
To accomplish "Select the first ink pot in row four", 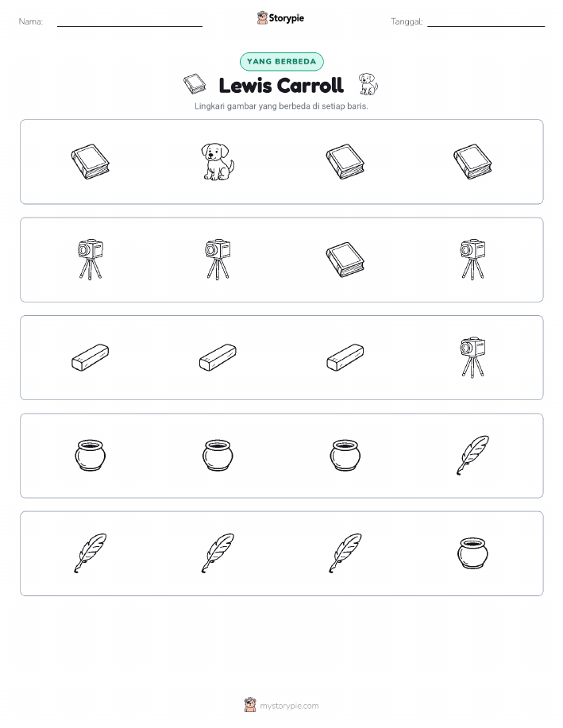I will (90, 456).
